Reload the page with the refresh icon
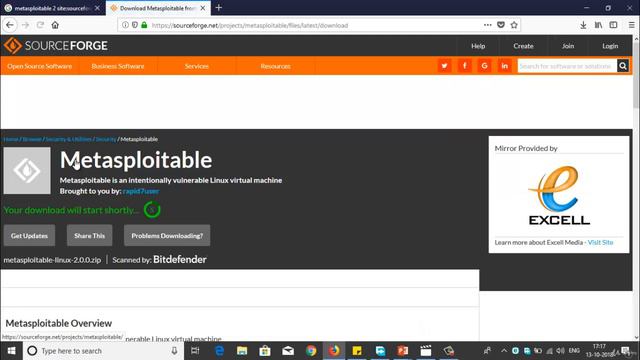The image size is (640, 360). (40, 25)
